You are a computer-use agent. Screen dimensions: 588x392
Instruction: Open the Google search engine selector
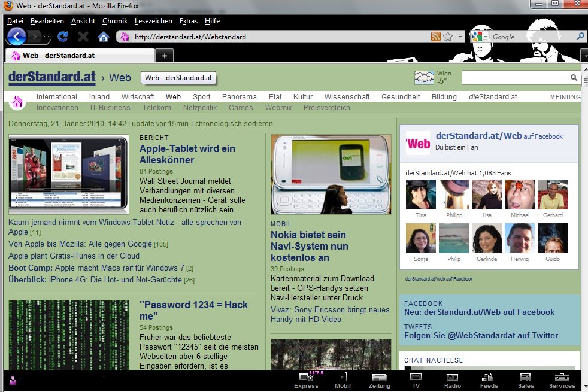point(479,37)
